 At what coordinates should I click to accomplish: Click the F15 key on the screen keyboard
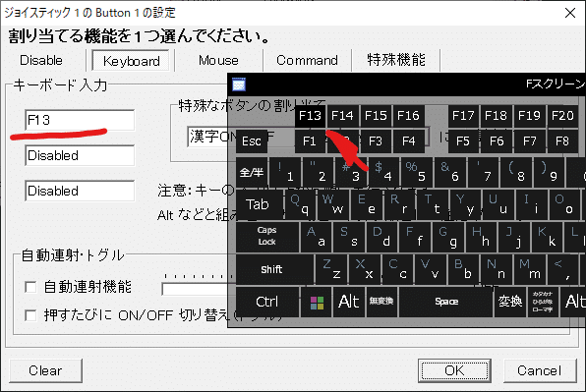pos(376,116)
